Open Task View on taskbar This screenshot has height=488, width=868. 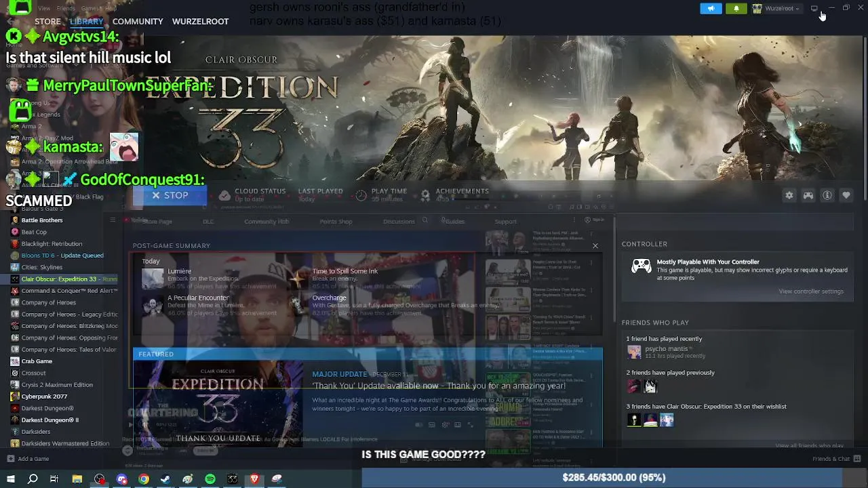[54, 479]
